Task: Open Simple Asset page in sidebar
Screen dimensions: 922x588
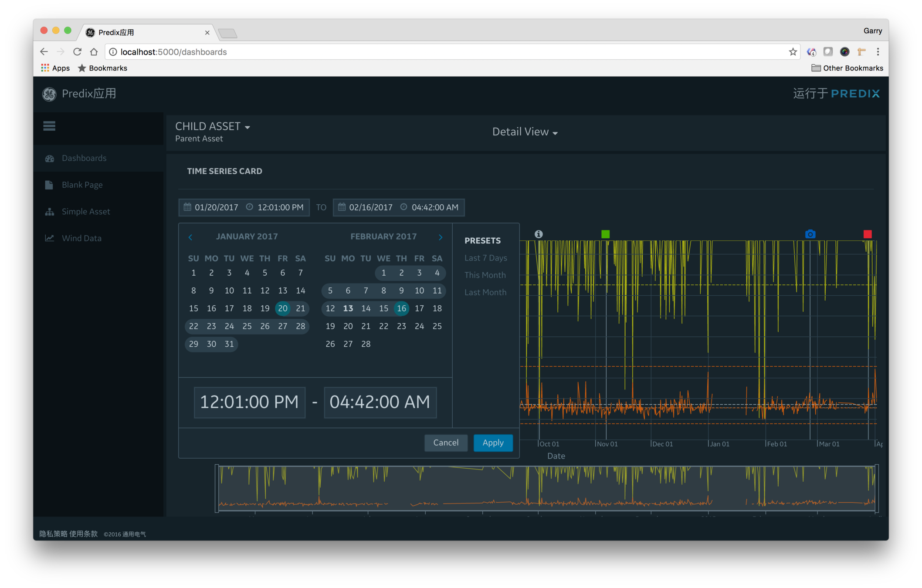Action: coord(86,212)
